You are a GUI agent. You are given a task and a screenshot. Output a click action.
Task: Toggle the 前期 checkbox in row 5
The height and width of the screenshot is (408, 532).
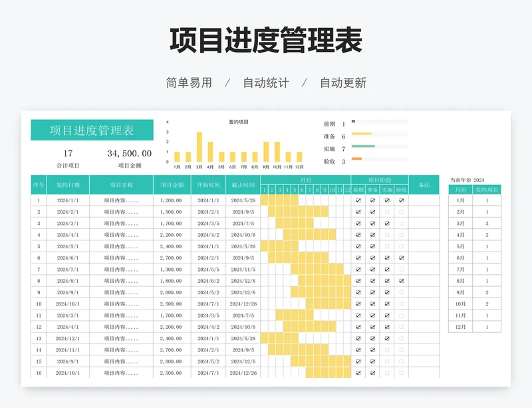coord(358,246)
